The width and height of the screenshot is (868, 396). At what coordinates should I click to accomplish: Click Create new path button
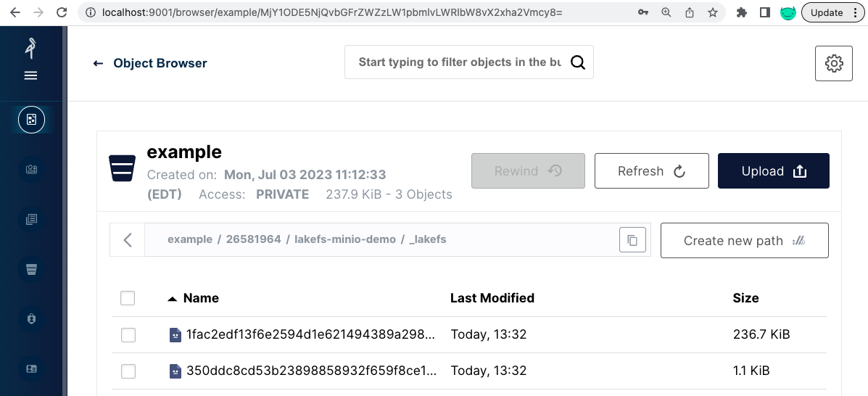[x=744, y=241]
